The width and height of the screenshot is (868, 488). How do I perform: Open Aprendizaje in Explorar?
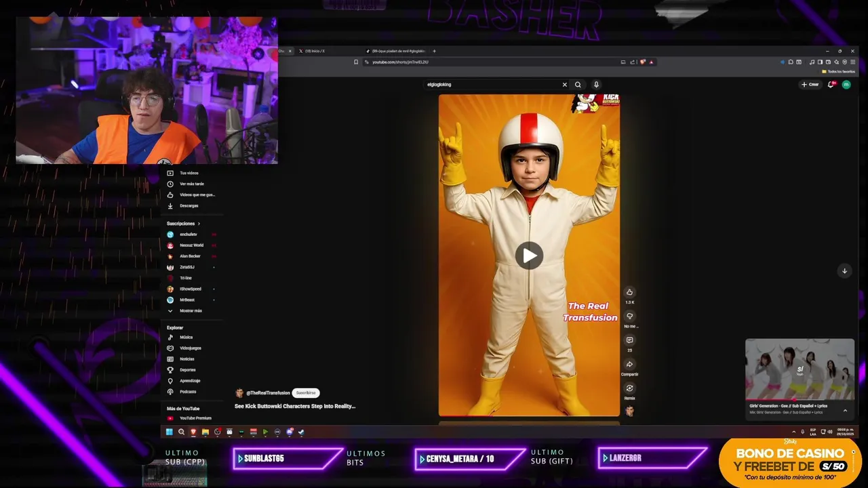[191, 380]
